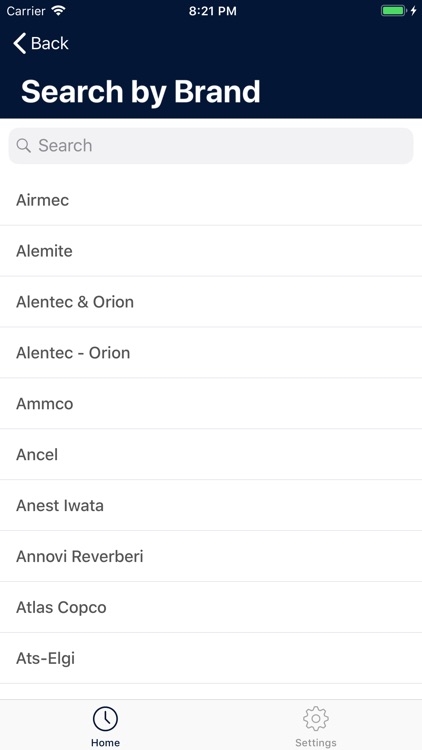Select Anest Iwata from the list
Image resolution: width=422 pixels, height=750 pixels.
(x=211, y=506)
